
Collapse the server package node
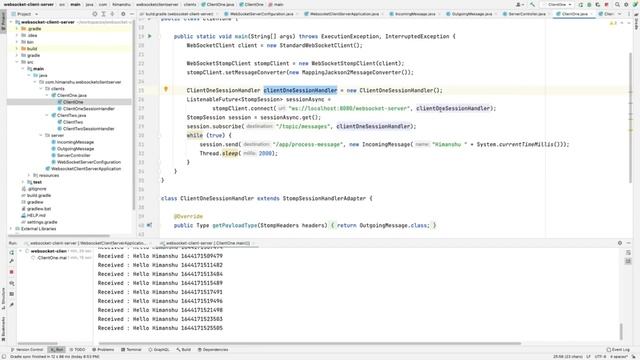41,135
